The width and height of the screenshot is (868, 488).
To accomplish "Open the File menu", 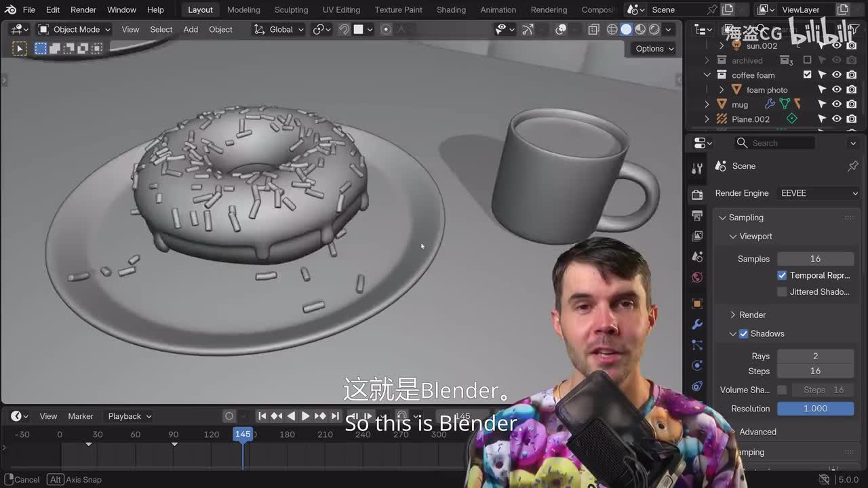I will 29,9.
